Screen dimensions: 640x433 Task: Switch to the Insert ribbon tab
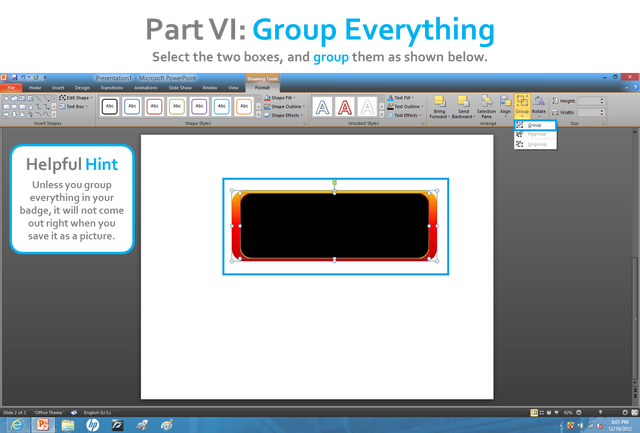pyautogui.click(x=58, y=88)
